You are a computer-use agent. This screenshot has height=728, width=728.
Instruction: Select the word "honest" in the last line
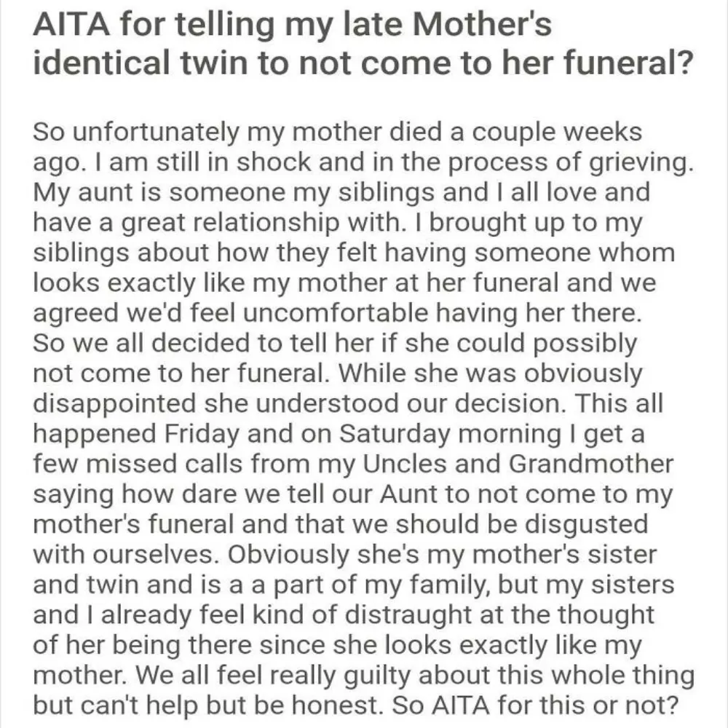point(334,705)
